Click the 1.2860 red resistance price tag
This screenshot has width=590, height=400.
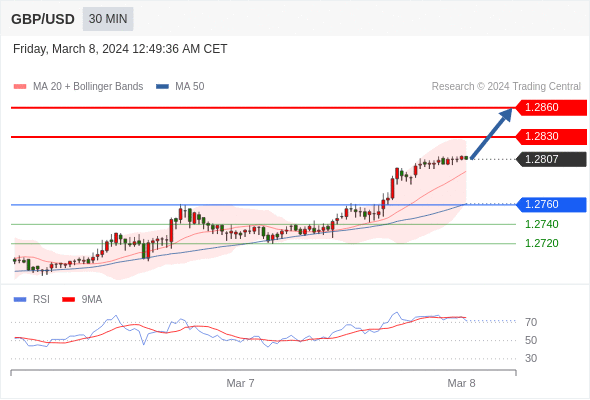click(551, 108)
